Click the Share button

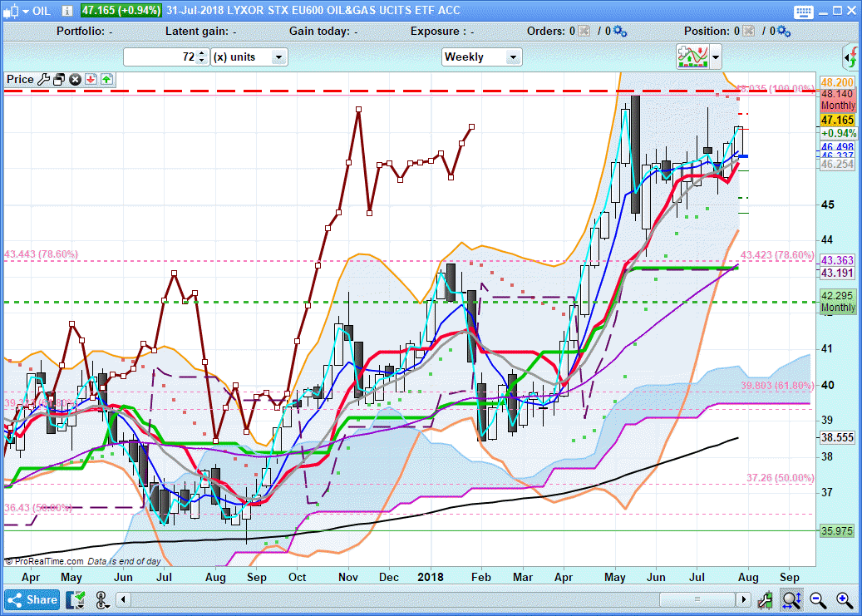coord(32,599)
